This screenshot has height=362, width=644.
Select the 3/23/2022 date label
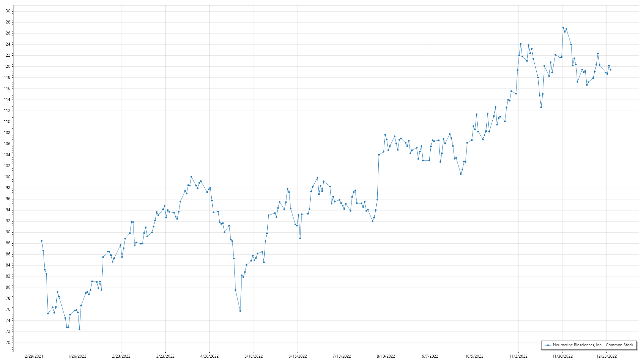point(165,356)
